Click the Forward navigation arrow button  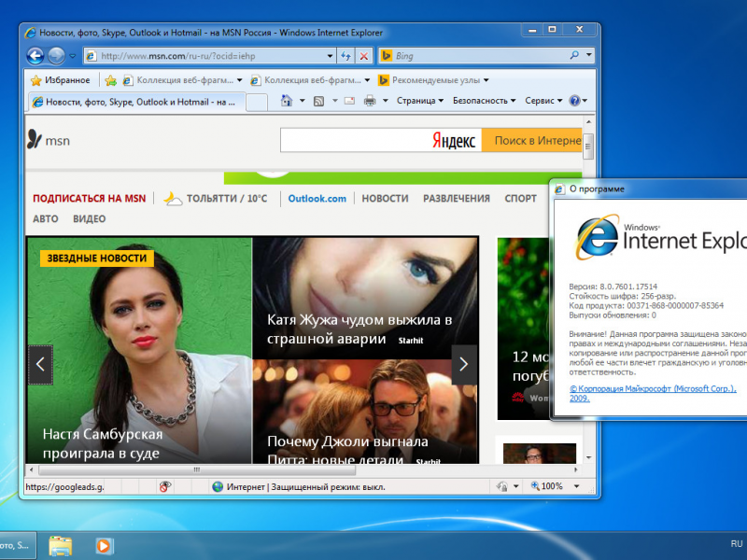point(57,56)
